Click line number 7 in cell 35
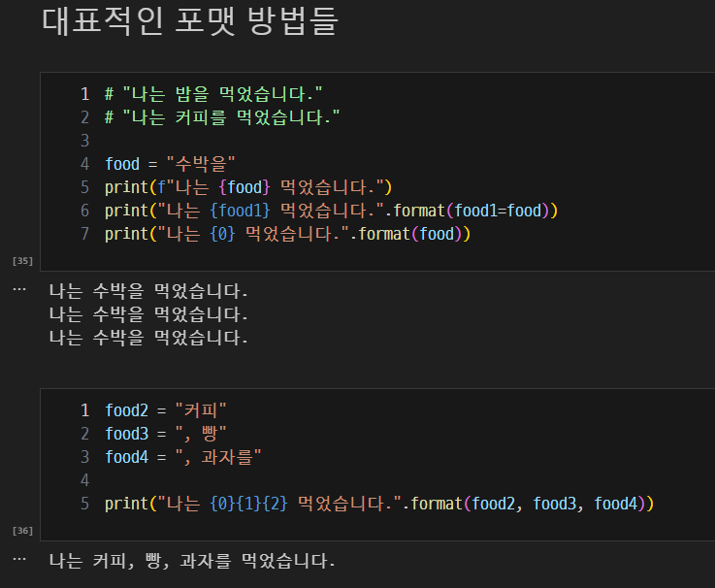The image size is (715, 588). pos(84,234)
